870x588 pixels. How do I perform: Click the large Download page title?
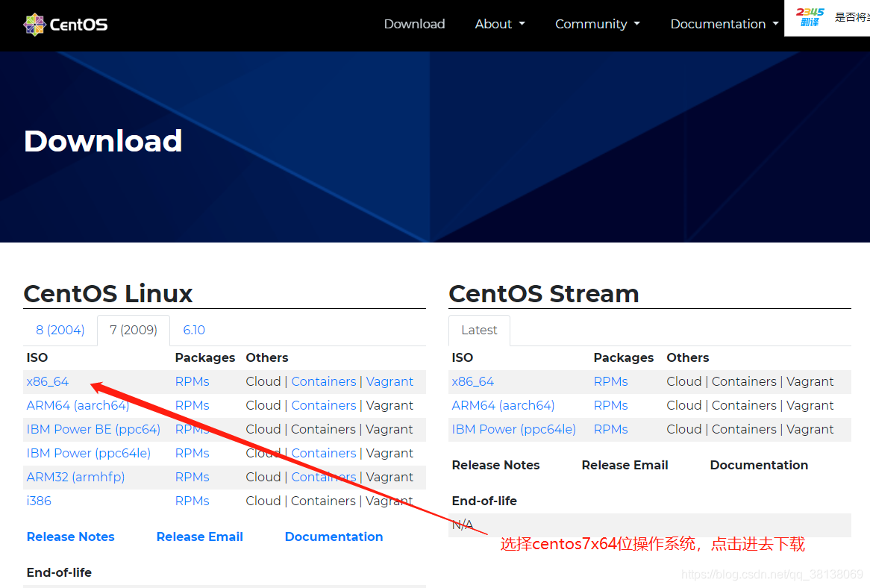(x=103, y=141)
